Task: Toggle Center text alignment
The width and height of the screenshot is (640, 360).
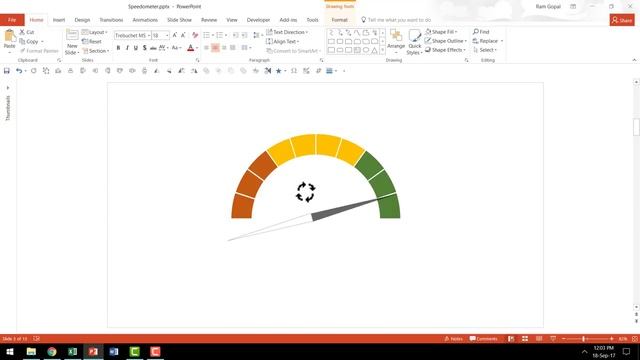Action: point(215,48)
